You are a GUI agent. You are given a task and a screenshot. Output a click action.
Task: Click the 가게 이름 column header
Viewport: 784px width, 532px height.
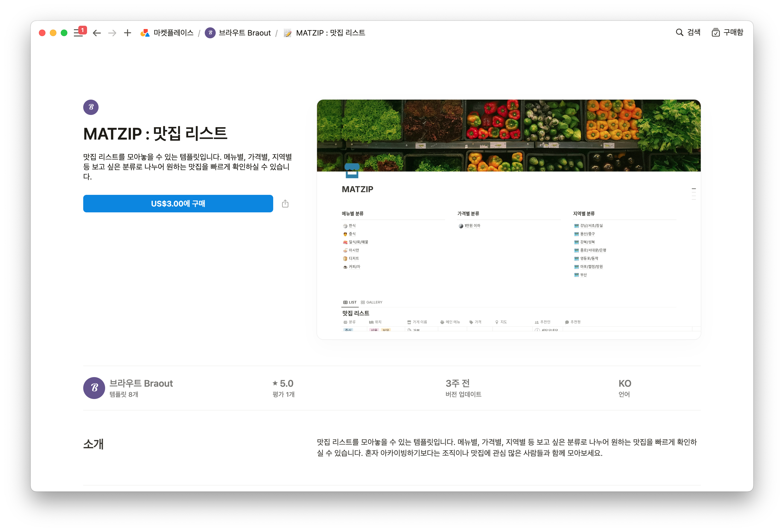pyautogui.click(x=417, y=322)
